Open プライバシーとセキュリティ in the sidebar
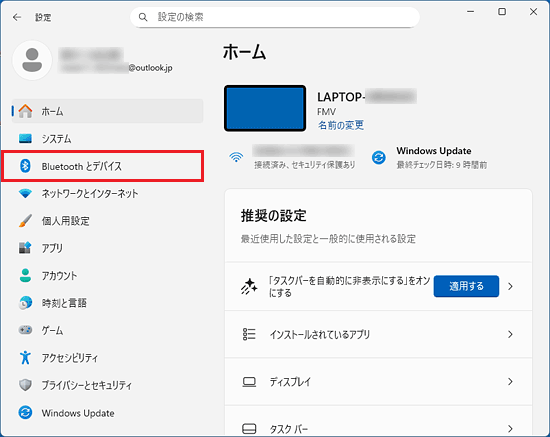 tap(107, 385)
